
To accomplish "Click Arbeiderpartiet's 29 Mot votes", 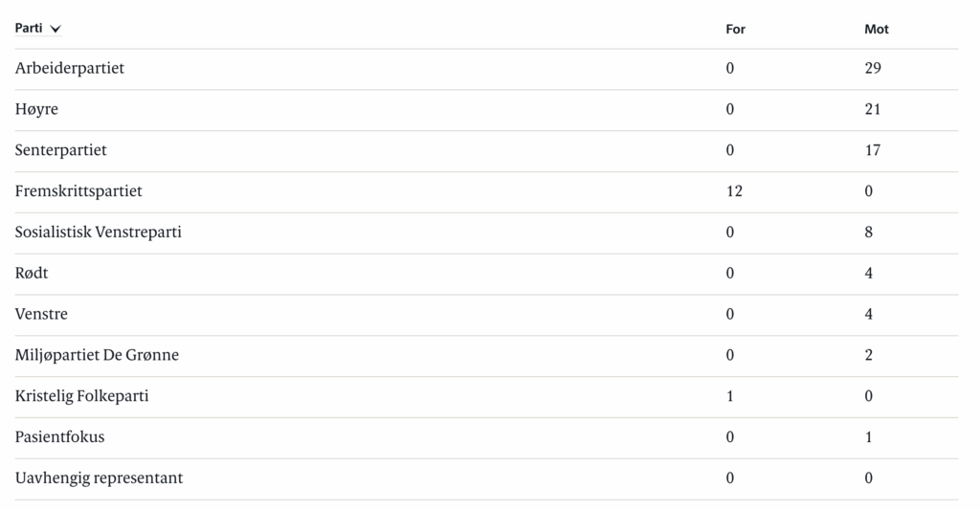I will coord(873,68).
